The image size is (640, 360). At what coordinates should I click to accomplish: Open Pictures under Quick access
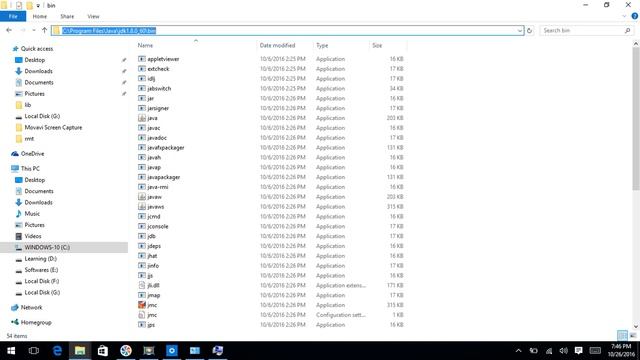pyautogui.click(x=34, y=94)
